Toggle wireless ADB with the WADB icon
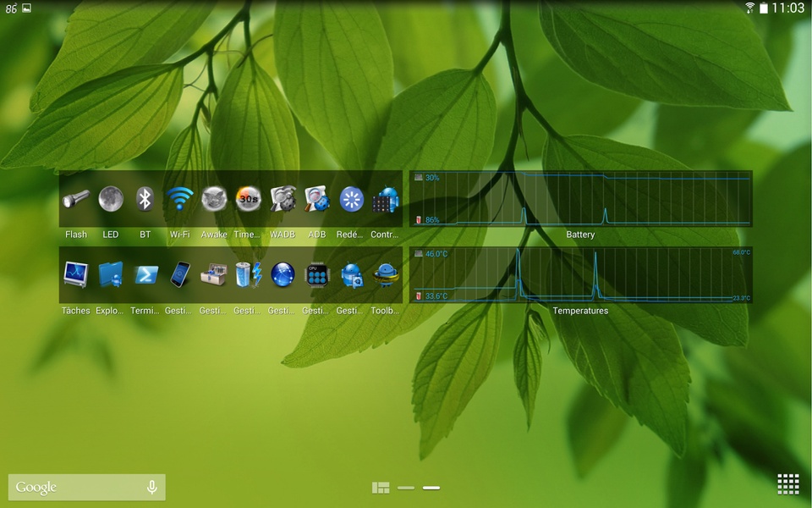Image resolution: width=812 pixels, height=508 pixels. (283, 199)
